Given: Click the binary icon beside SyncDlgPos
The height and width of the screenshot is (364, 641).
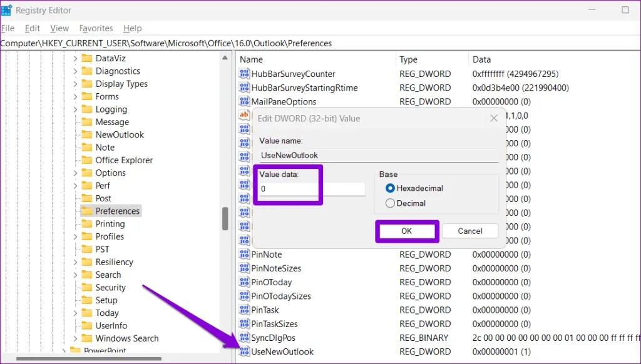Looking at the screenshot, I should [244, 338].
